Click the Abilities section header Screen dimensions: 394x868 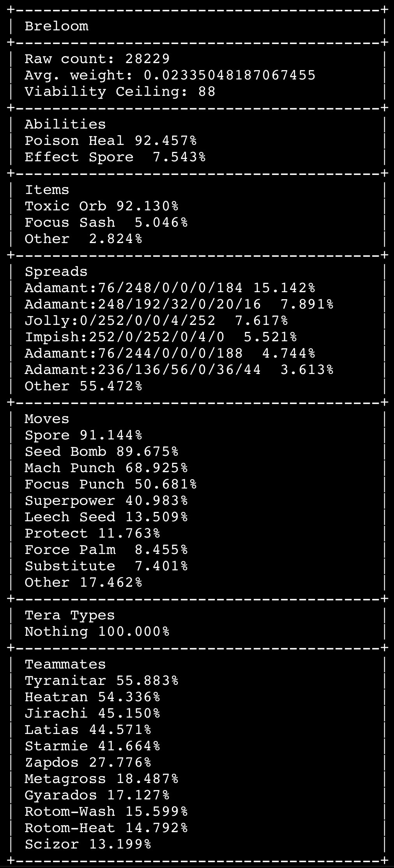(x=65, y=124)
